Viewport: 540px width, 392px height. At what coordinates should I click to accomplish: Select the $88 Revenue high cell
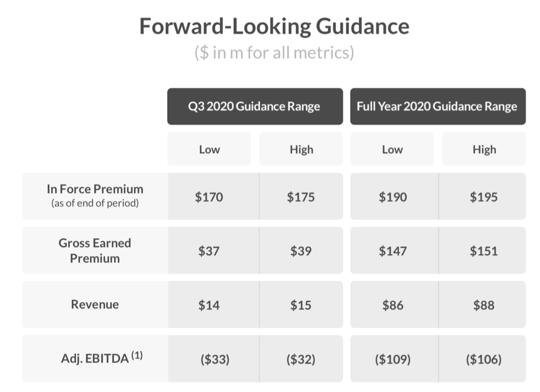[x=484, y=305]
